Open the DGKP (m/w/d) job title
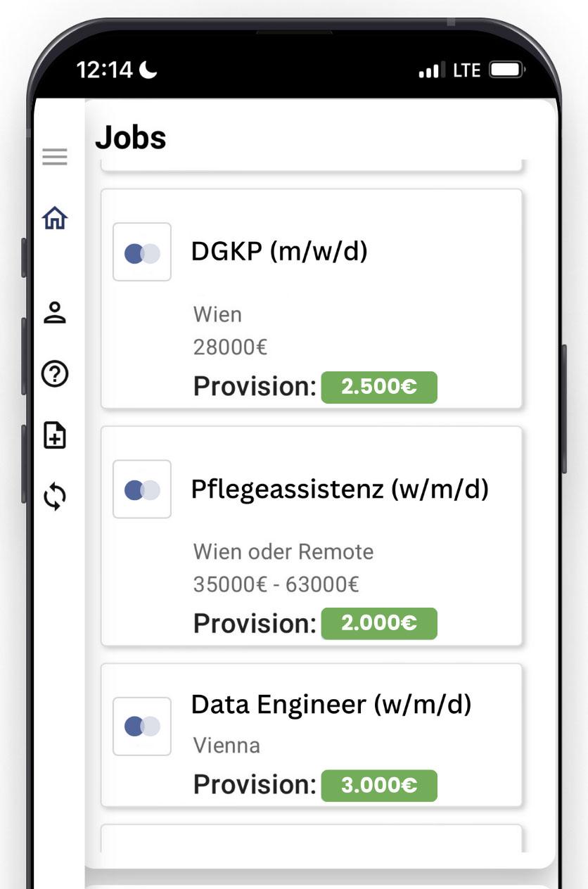Viewport: 588px width, 889px height. (x=279, y=251)
